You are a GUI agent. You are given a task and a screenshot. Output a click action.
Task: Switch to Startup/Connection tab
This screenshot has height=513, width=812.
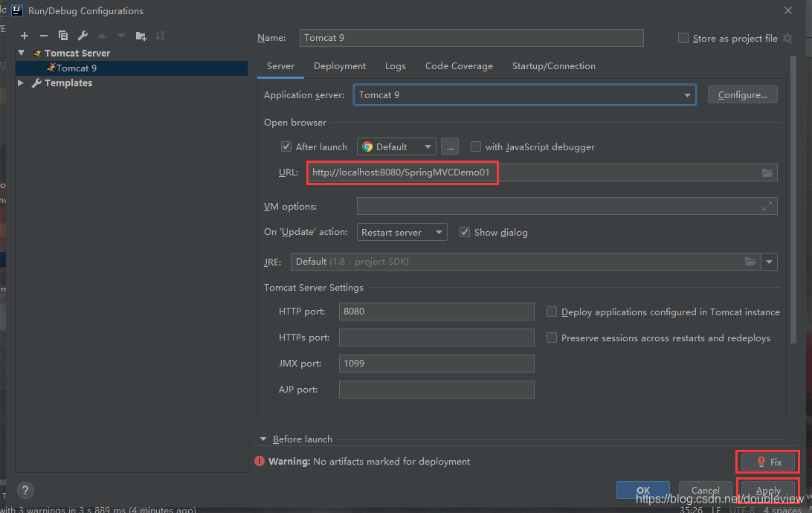(x=553, y=66)
